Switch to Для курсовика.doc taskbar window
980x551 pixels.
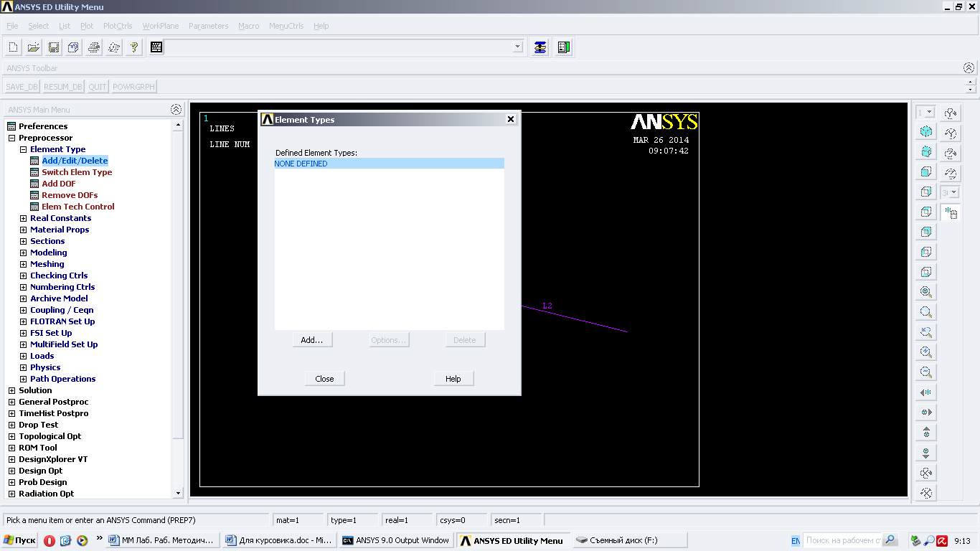click(278, 540)
